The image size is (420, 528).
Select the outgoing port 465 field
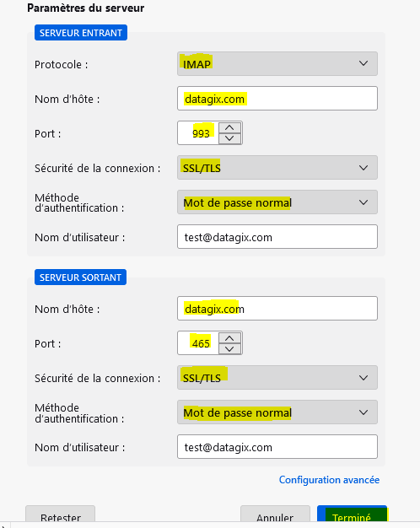click(198, 343)
